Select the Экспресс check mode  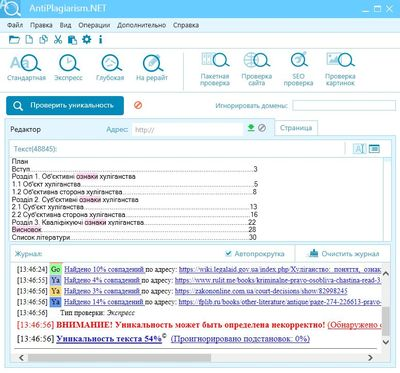(x=68, y=68)
